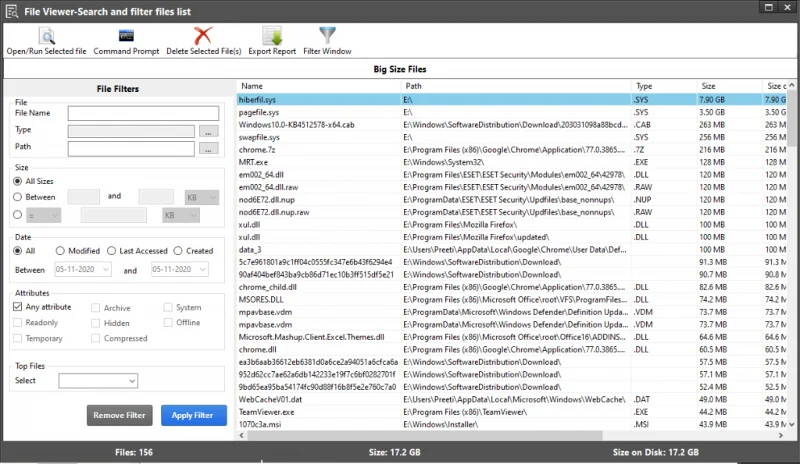Select the 1070c3a.msi file row
Image resolution: width=800 pixels, height=464 pixels.
(x=512, y=424)
